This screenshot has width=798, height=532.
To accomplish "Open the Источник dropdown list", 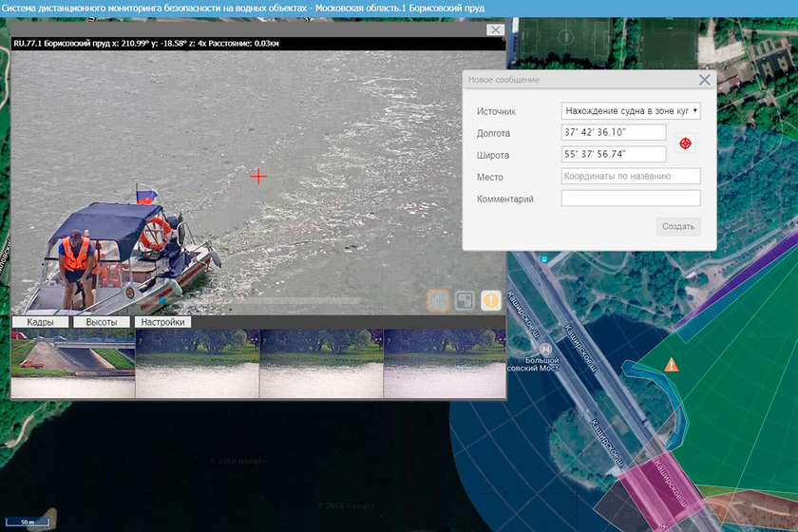I will point(631,111).
